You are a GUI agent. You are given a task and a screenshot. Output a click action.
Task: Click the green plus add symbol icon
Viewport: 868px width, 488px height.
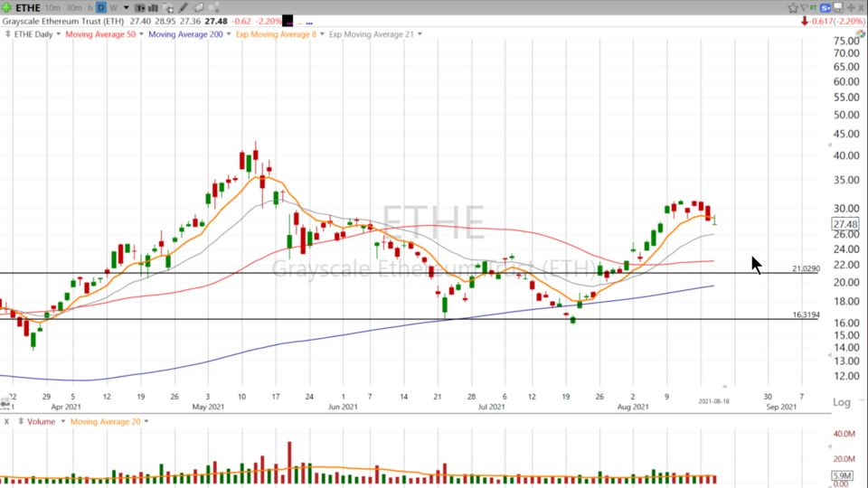click(6, 8)
